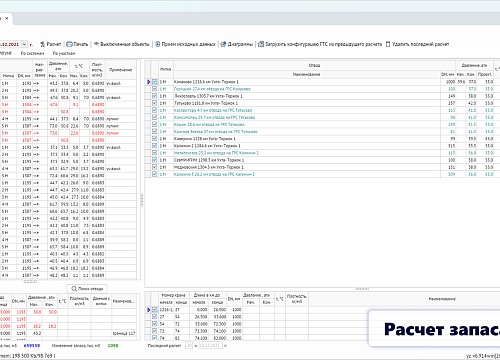500x360 pixels.
Task: Click the Длина в км до header
Action: pos(207,295)
